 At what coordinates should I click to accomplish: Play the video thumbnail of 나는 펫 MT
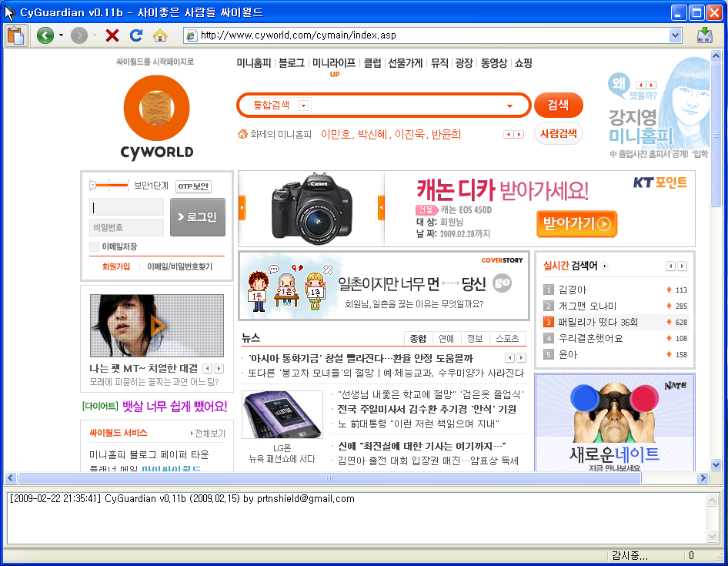[x=157, y=325]
